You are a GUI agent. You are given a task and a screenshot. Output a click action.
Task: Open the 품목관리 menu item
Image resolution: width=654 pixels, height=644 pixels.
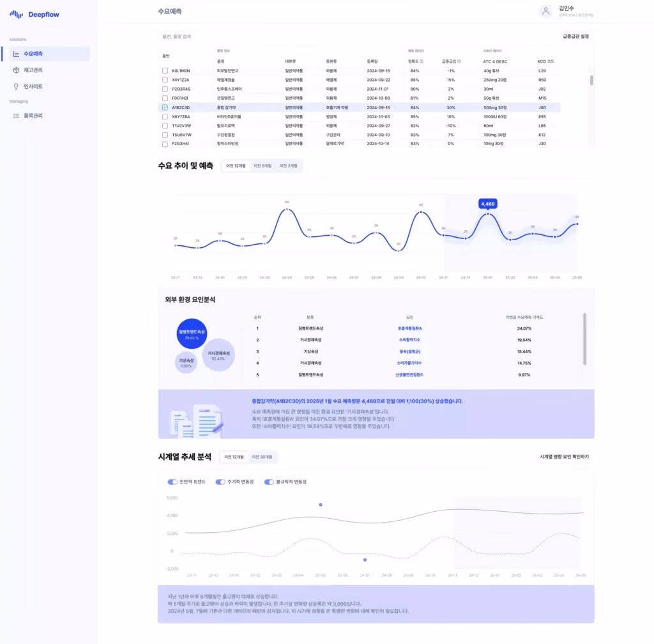pos(49,116)
